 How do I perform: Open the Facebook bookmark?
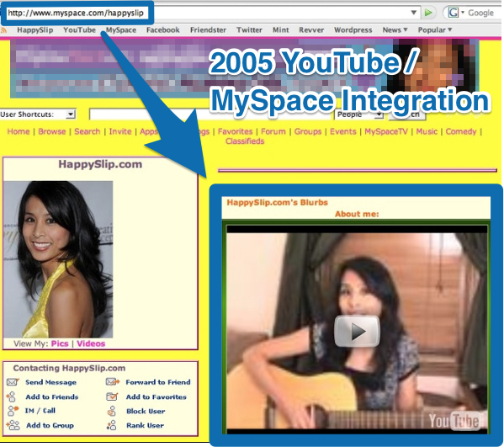163,30
